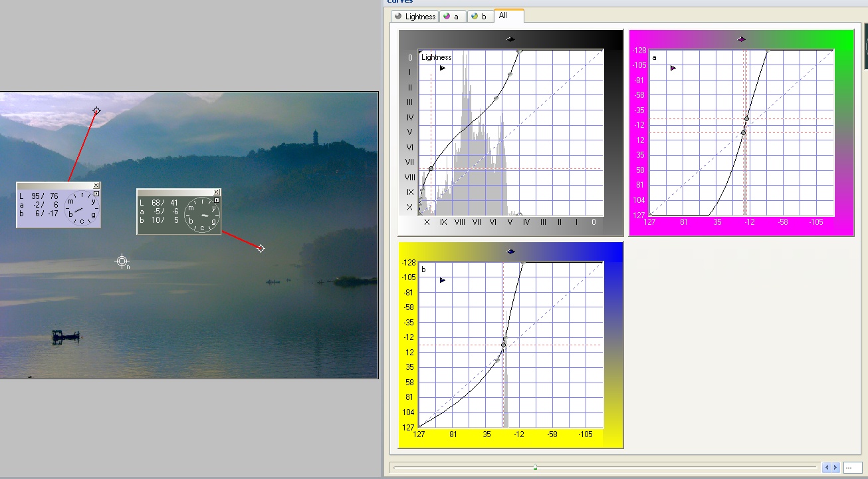868x479 pixels.
Task: Select the a curve top endpoint handle
Action: coord(768,51)
